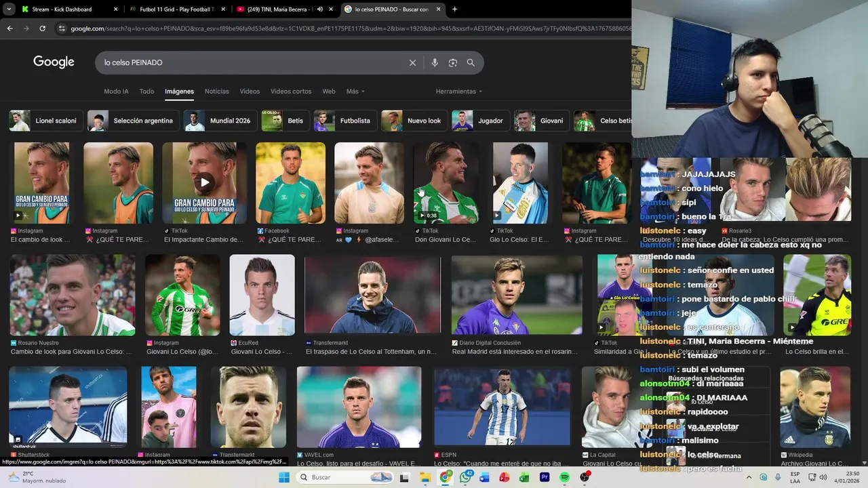Image resolution: width=868 pixels, height=488 pixels.
Task: Select the Web search tab
Action: (329, 91)
